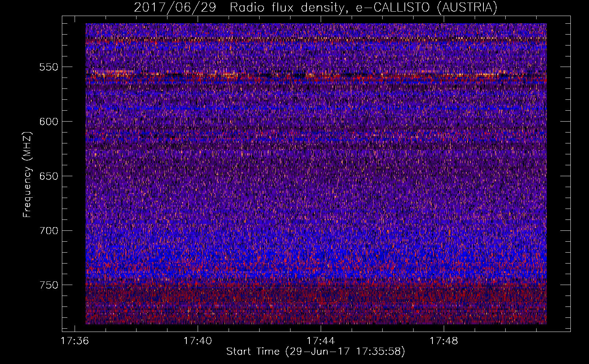
Task: Click the 17:40 time tick label
Action: 198,341
